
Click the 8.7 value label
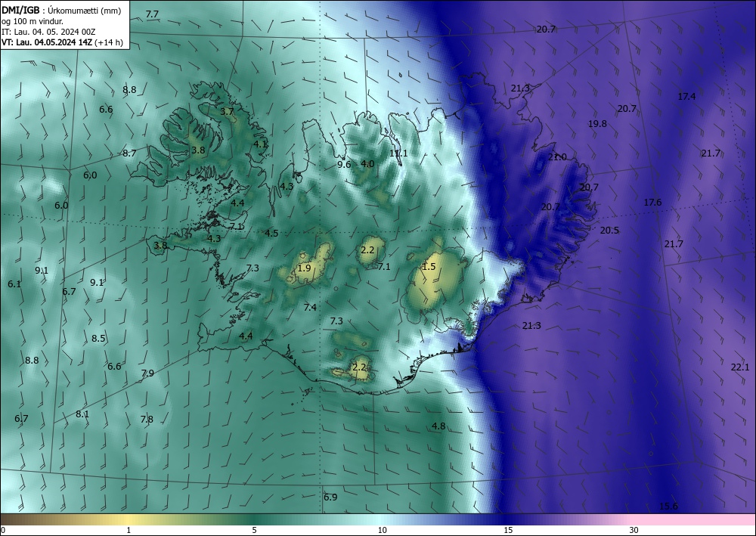pyautogui.click(x=129, y=153)
